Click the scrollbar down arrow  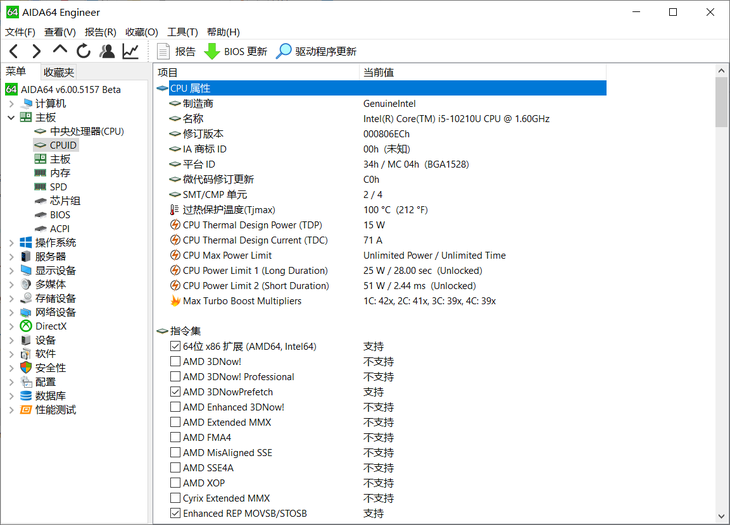(721, 516)
